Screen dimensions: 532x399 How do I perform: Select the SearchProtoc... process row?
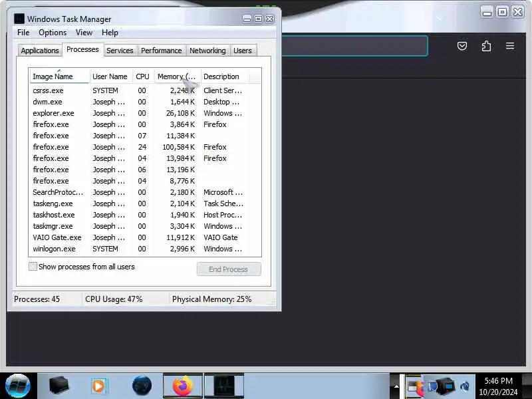(x=145, y=192)
